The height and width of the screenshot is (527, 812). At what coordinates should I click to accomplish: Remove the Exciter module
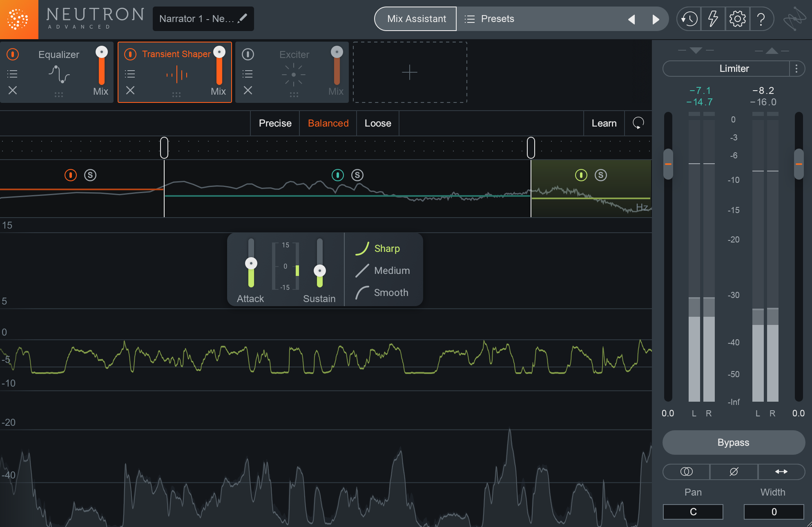pyautogui.click(x=248, y=90)
